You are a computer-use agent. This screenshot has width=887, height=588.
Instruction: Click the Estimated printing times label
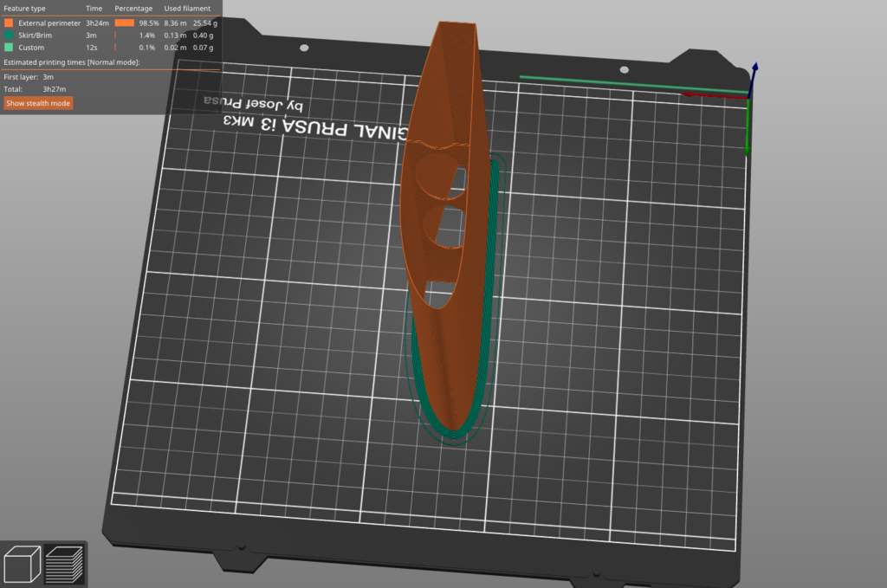pyautogui.click(x=71, y=63)
